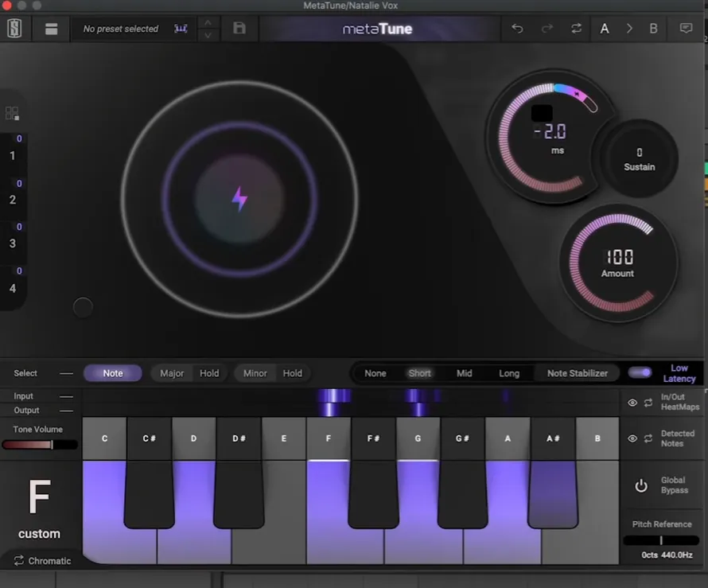The width and height of the screenshot is (708, 588).
Task: Click the Slate Digital logo icon
Action: 14,29
